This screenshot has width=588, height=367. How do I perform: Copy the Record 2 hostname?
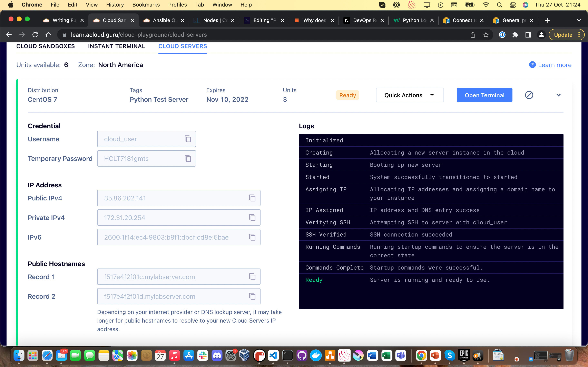pyautogui.click(x=252, y=296)
